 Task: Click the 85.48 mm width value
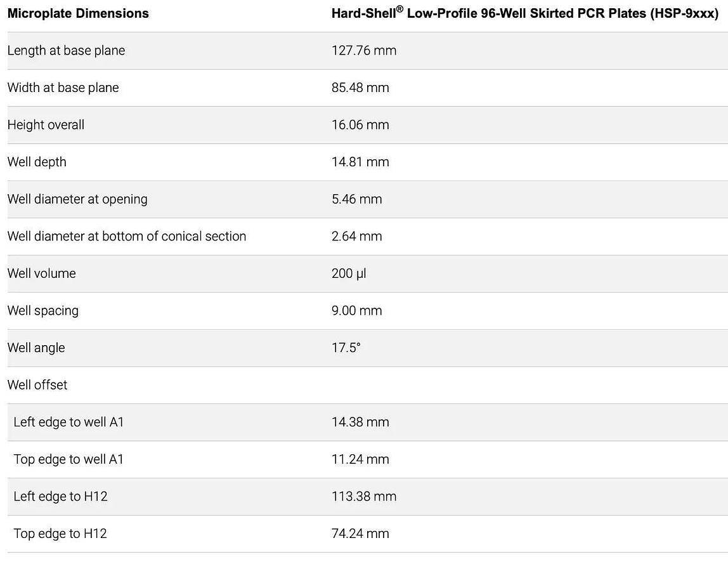360,88
